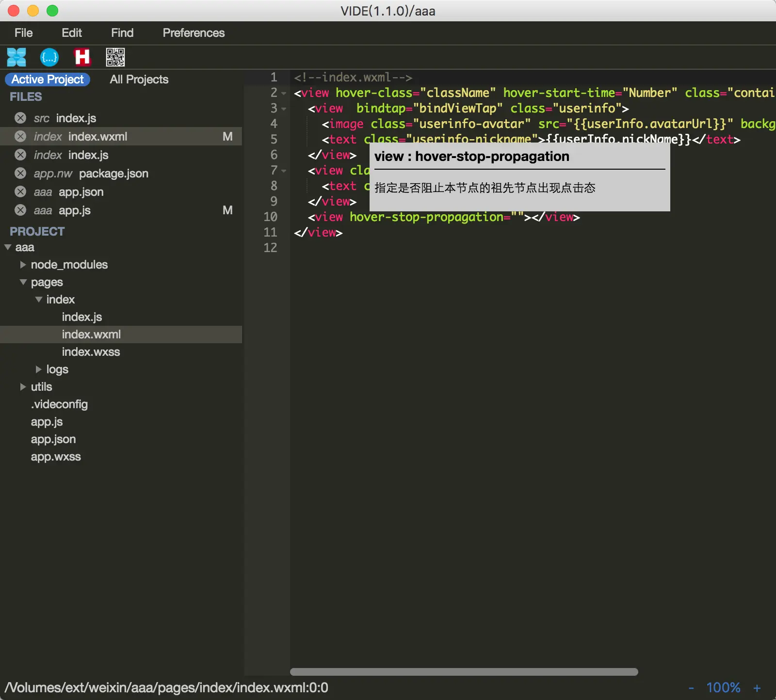Click the red H toolbar icon
776x700 pixels.
pos(82,57)
